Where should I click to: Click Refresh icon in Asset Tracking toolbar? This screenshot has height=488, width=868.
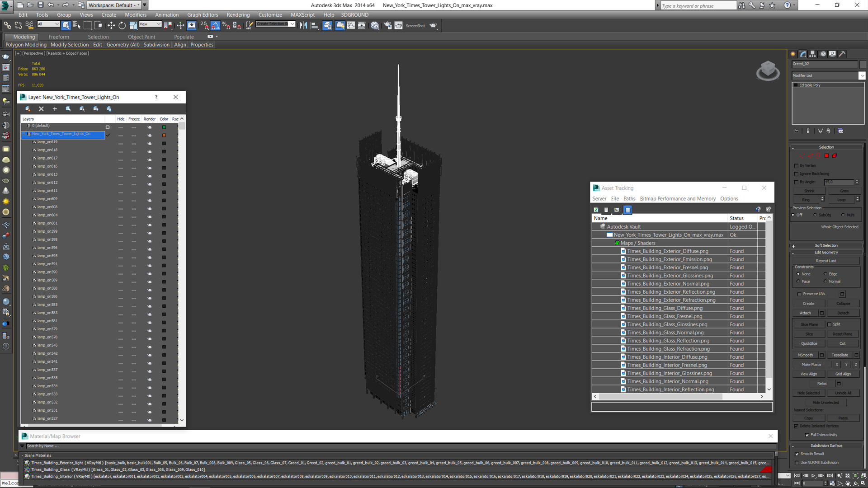[596, 210]
